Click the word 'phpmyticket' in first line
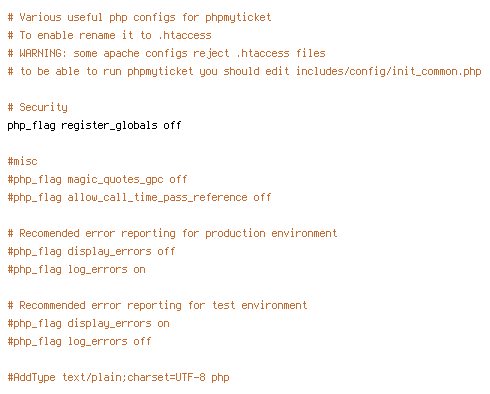490x394 pixels. pos(238,18)
